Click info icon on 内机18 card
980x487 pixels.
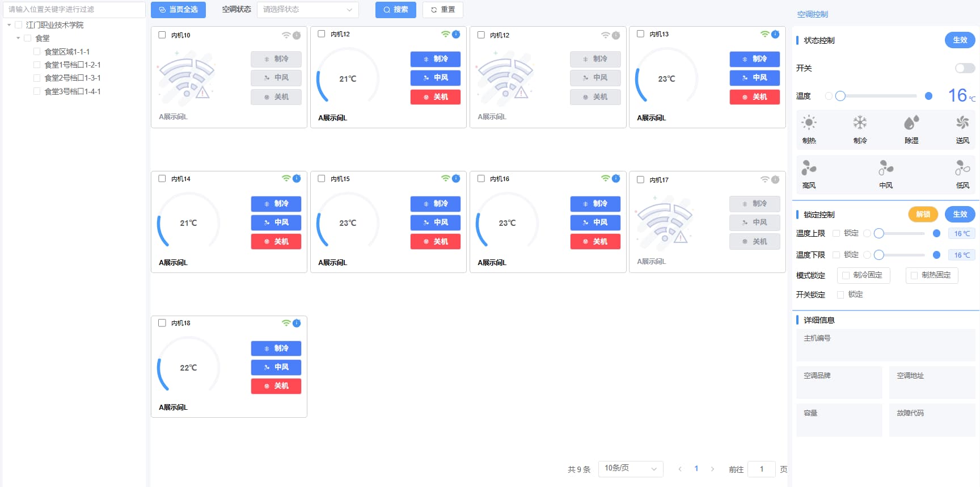(x=297, y=323)
